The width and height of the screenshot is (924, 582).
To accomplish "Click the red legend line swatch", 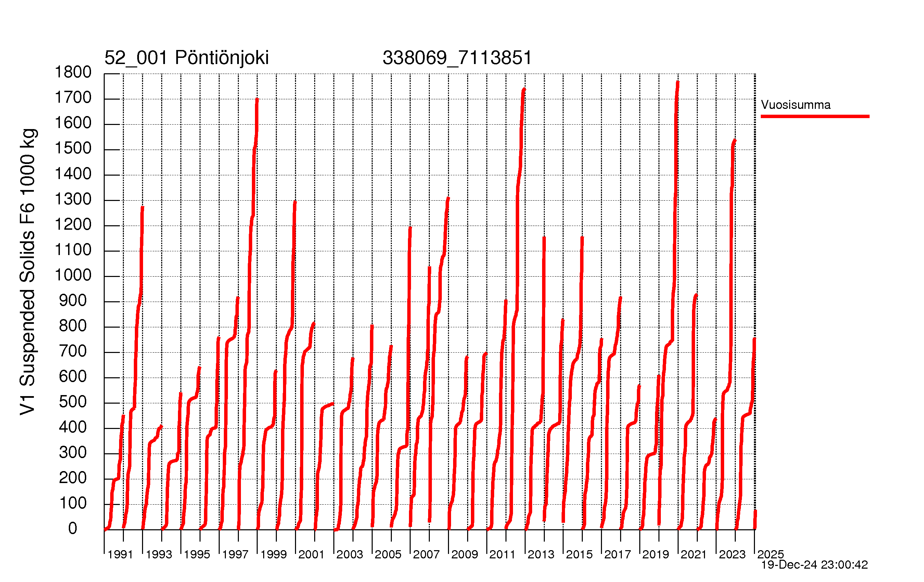I will (815, 116).
